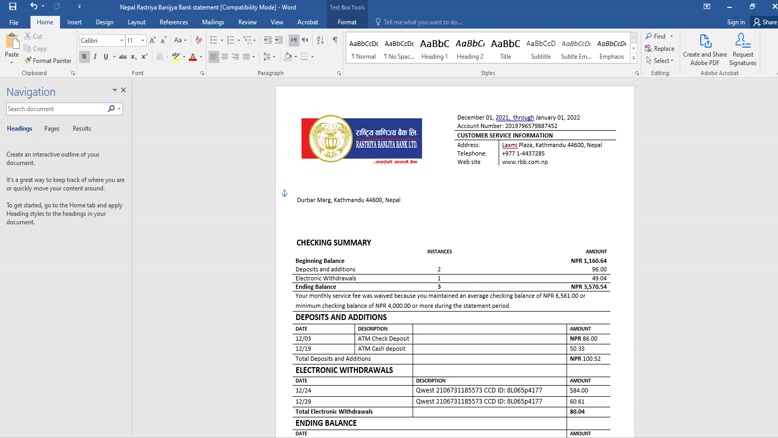Toggle the show paragraph marks button

point(335,41)
